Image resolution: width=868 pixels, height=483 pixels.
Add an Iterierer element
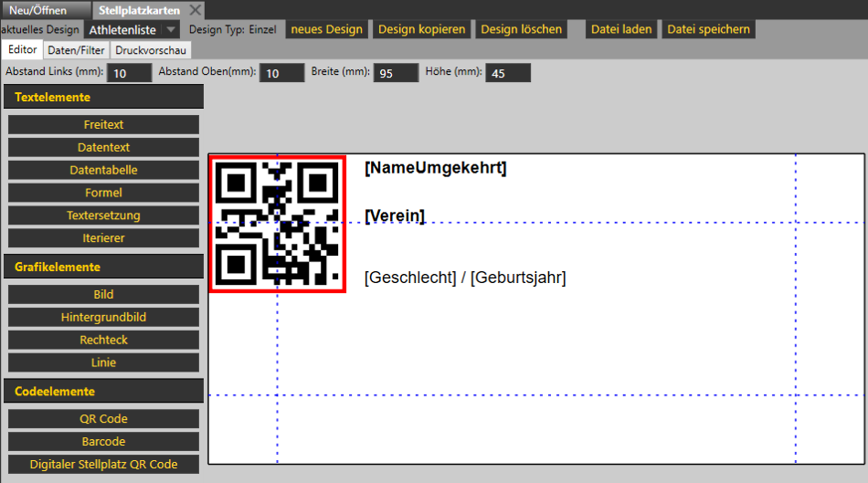103,238
